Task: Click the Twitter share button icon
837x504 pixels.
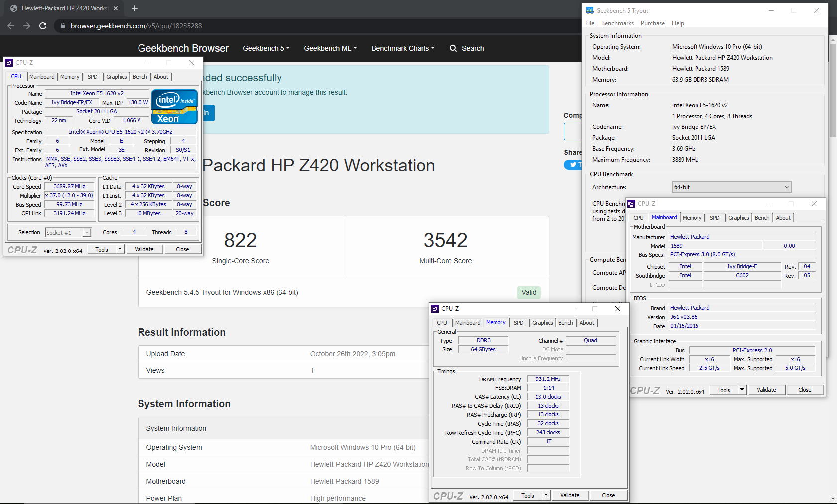Action: point(573,165)
